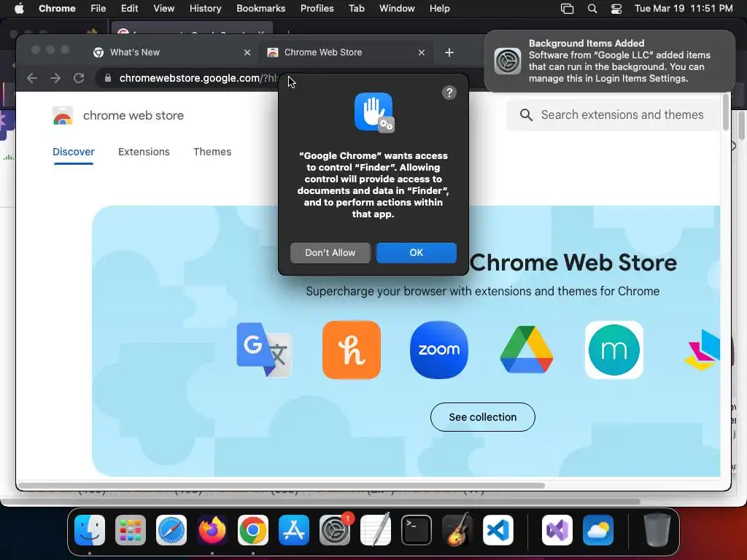Open Spotlight search in menu bar
747x560 pixels.
(x=592, y=9)
